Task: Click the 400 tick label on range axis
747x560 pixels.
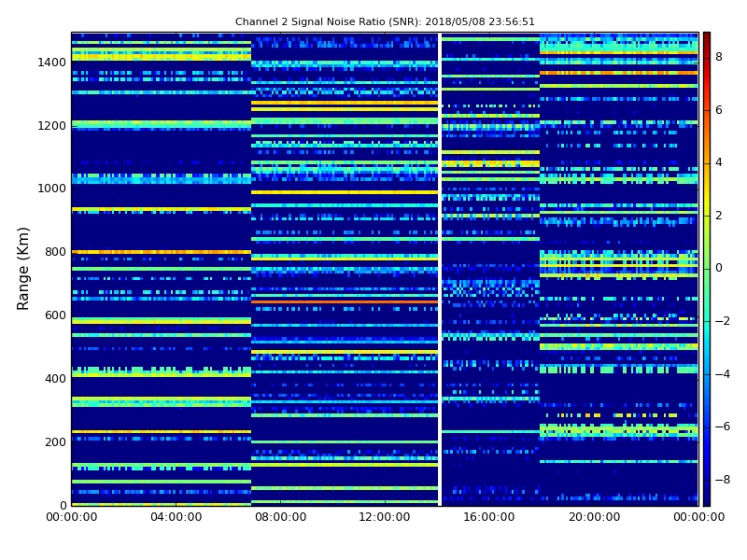Action: tap(55, 379)
